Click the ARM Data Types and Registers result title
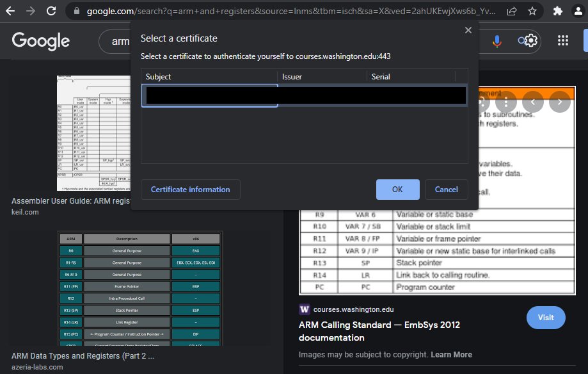This screenshot has width=588, height=374. point(83,356)
